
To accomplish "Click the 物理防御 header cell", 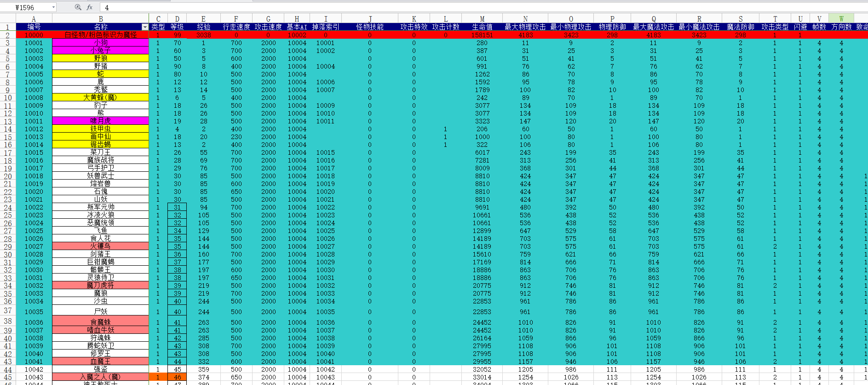I will pyautogui.click(x=612, y=27).
